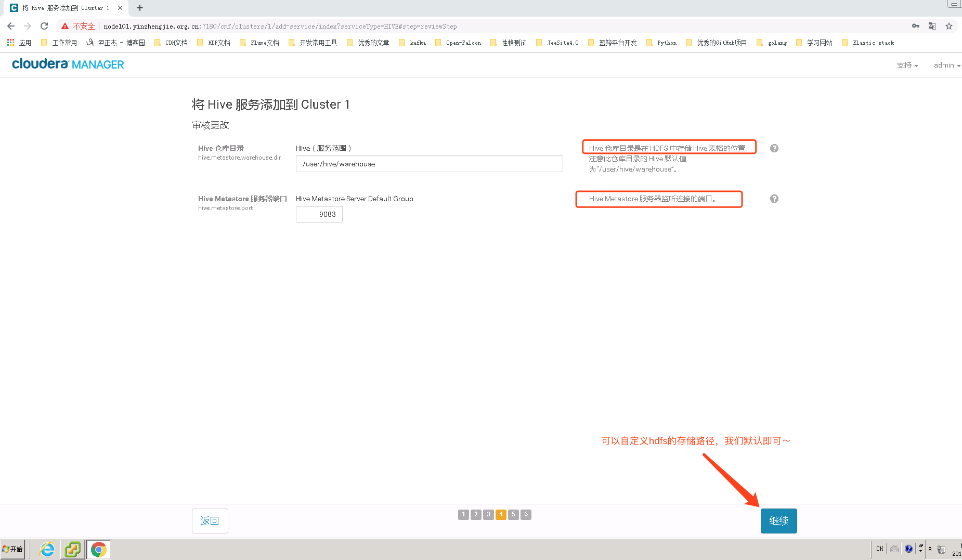Image resolution: width=962 pixels, height=560 pixels.
Task: Click the network icon in the system tray
Action: click(942, 550)
